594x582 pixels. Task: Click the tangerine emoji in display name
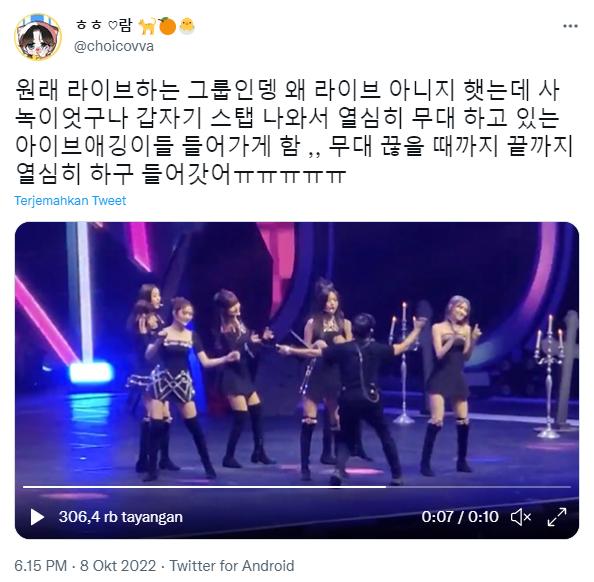[167, 26]
